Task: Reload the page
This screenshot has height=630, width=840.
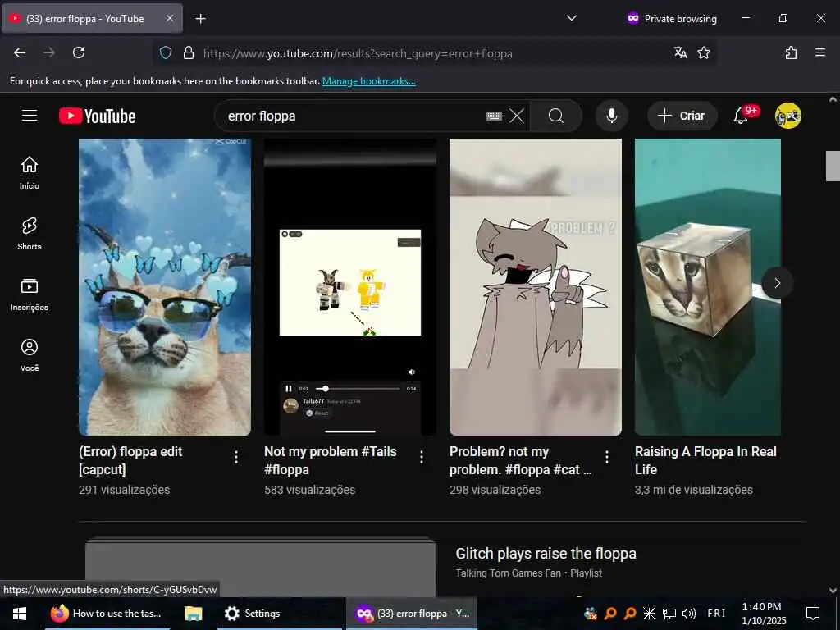Action: 79,52
